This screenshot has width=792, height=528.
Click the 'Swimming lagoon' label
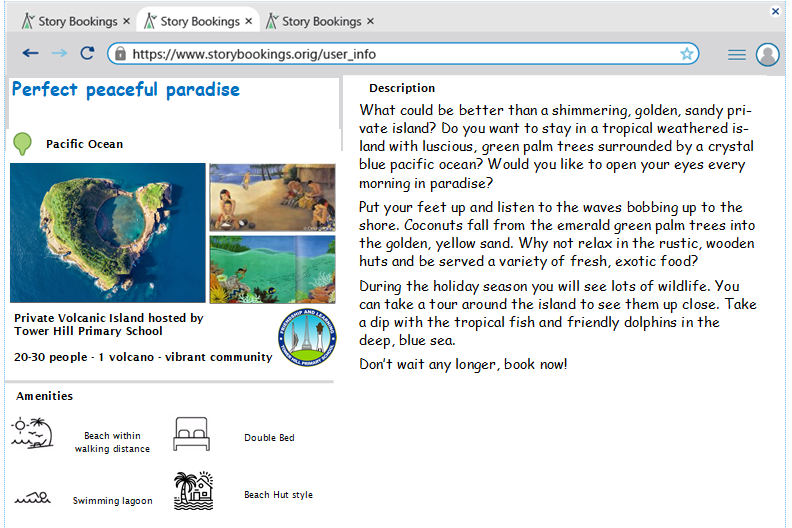click(113, 500)
